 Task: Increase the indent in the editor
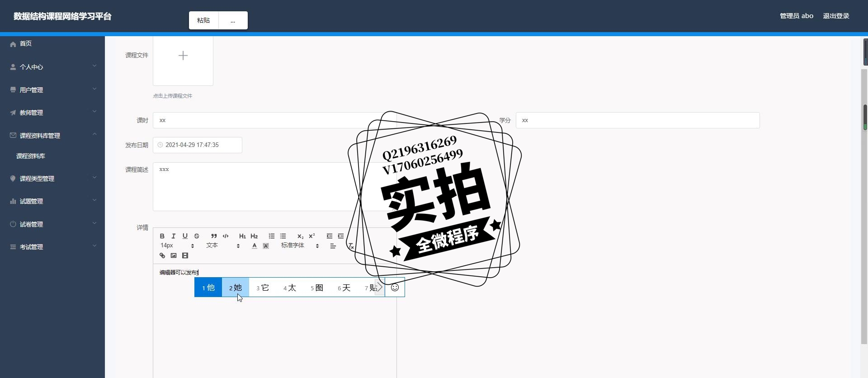tap(341, 236)
